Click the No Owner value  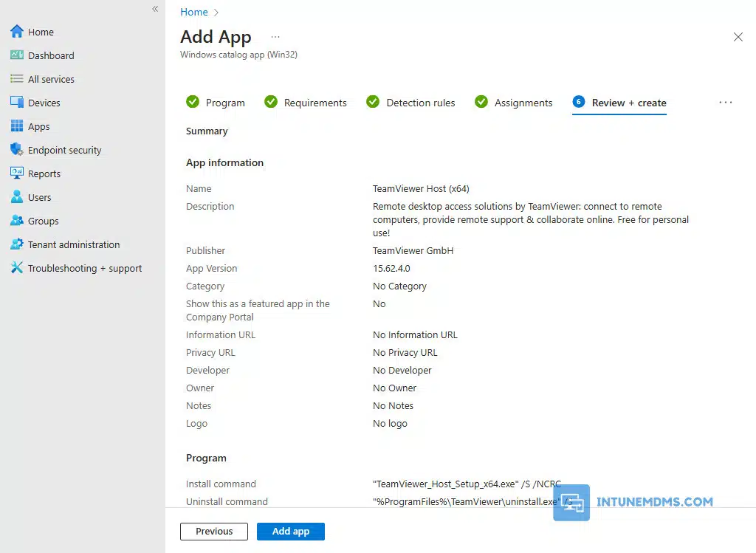click(394, 388)
